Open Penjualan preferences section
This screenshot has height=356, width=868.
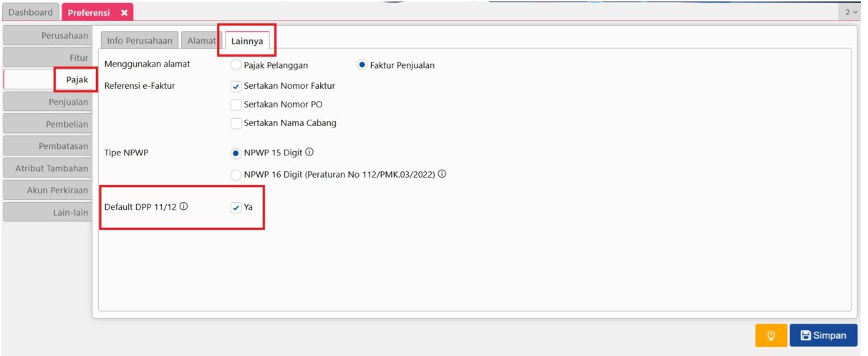[48, 102]
